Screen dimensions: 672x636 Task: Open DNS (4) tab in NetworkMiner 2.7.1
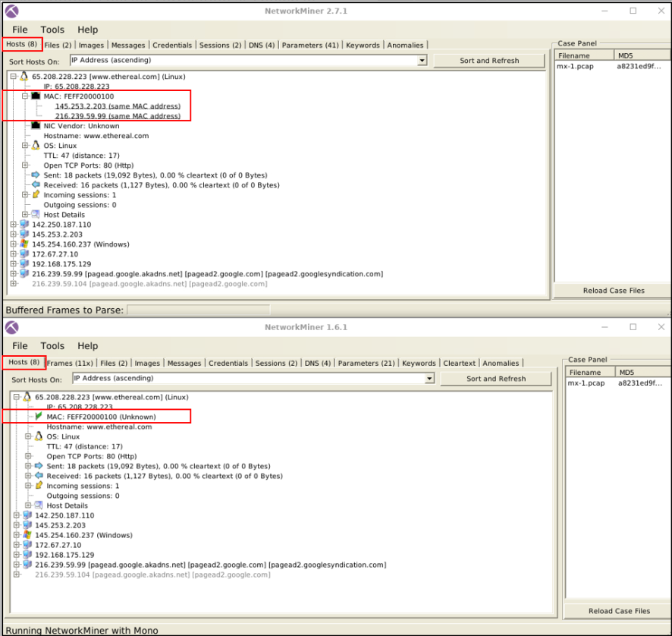[262, 45]
